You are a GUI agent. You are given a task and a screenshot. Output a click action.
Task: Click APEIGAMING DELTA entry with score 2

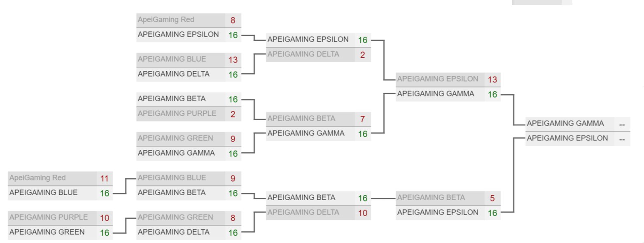coord(303,54)
